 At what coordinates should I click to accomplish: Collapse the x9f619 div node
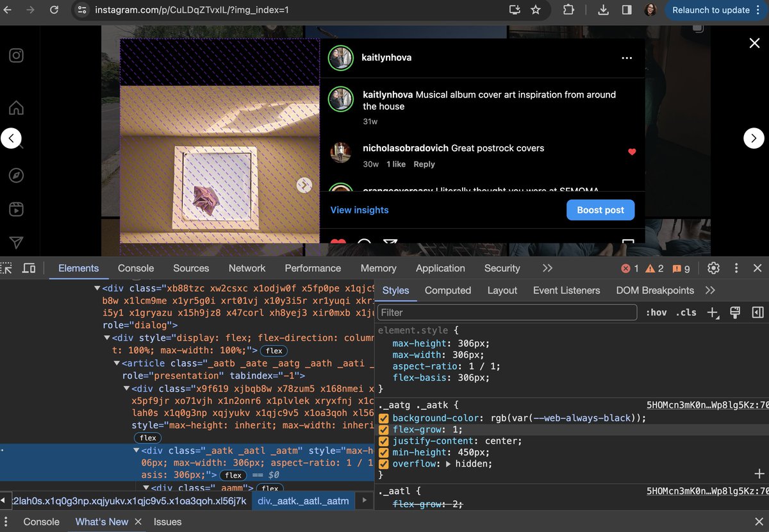point(127,389)
